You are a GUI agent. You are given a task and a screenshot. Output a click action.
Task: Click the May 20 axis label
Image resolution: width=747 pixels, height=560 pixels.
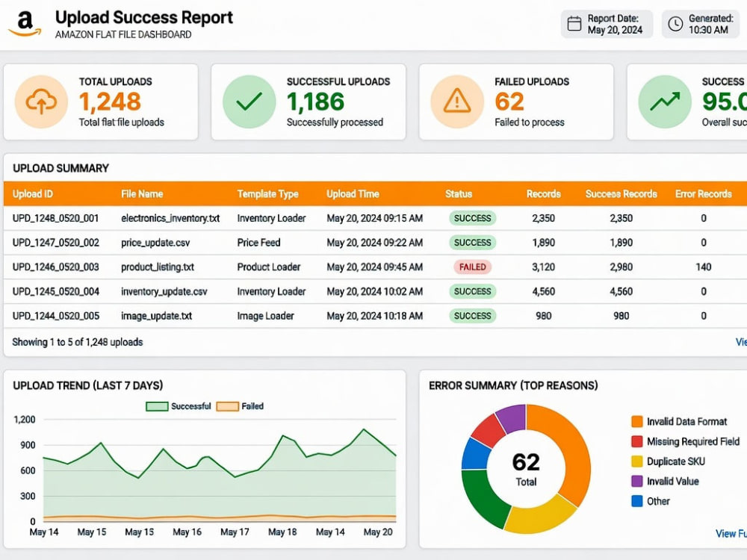(378, 532)
